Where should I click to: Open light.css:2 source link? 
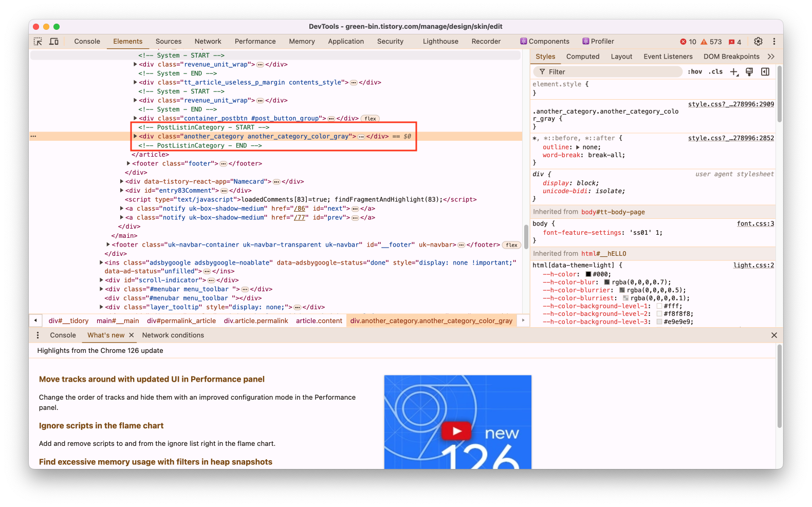pos(753,266)
